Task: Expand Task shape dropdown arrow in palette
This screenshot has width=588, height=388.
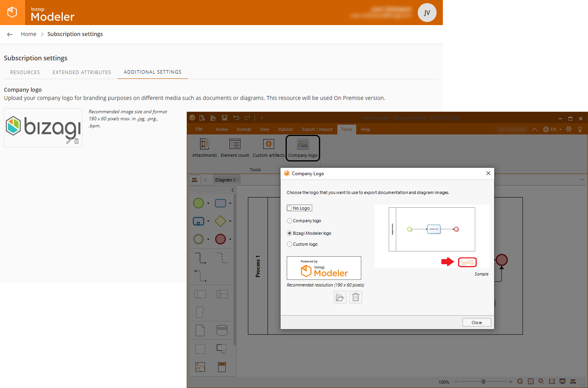Action: (x=230, y=203)
